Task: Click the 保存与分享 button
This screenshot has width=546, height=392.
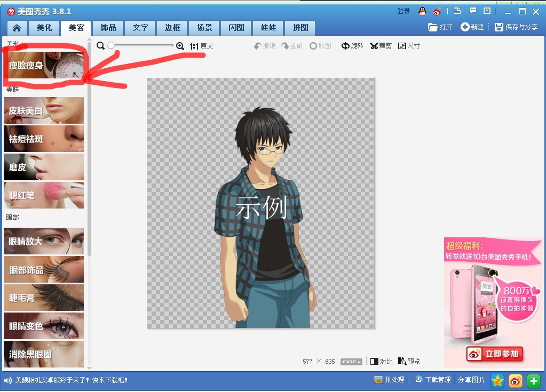Action: pos(517,27)
